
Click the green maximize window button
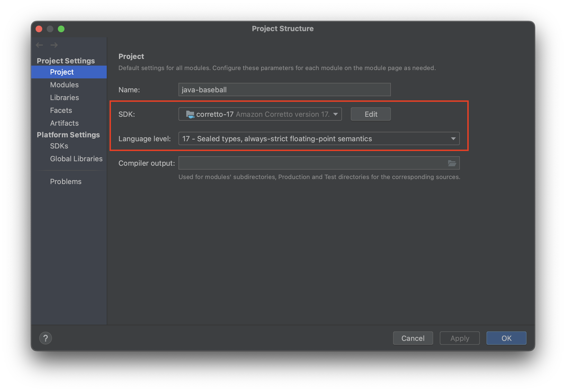61,29
